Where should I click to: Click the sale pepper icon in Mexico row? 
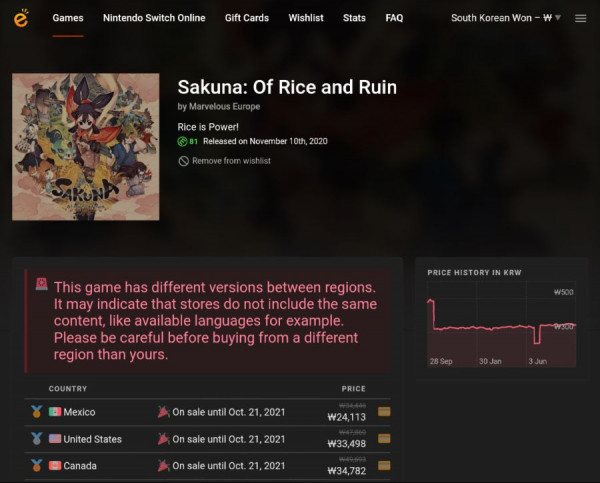(x=163, y=412)
